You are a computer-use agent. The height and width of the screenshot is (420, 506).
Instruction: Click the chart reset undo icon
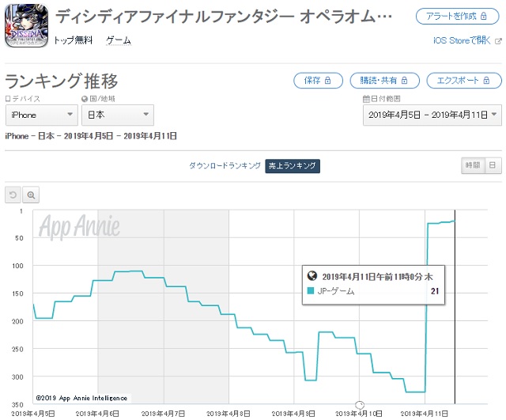click(13, 195)
